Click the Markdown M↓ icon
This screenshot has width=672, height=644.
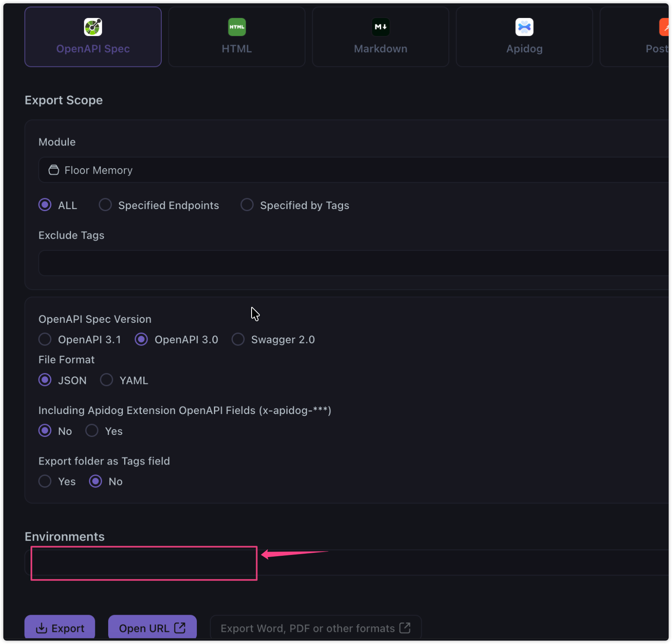[380, 27]
